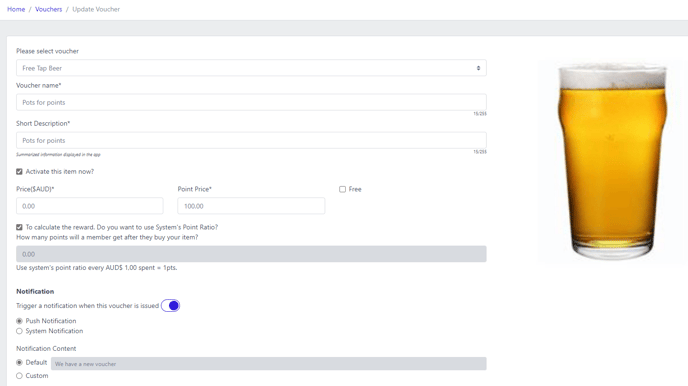Select the Default notification content option
Viewport: 688px width, 386px height.
[x=19, y=362]
